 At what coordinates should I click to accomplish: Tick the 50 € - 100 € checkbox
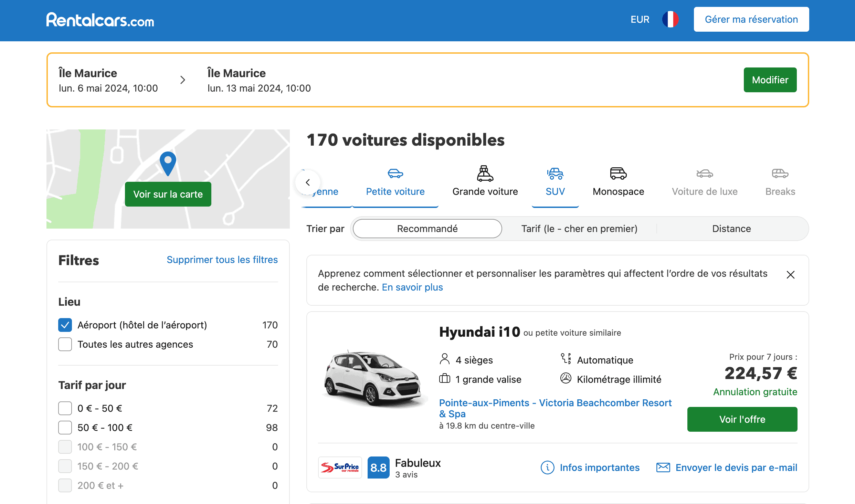65,428
